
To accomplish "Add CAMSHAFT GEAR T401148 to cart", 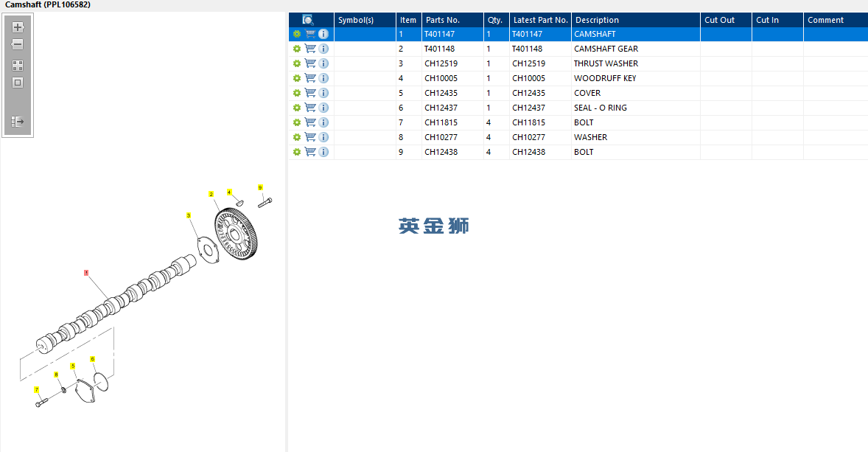I will click(310, 49).
